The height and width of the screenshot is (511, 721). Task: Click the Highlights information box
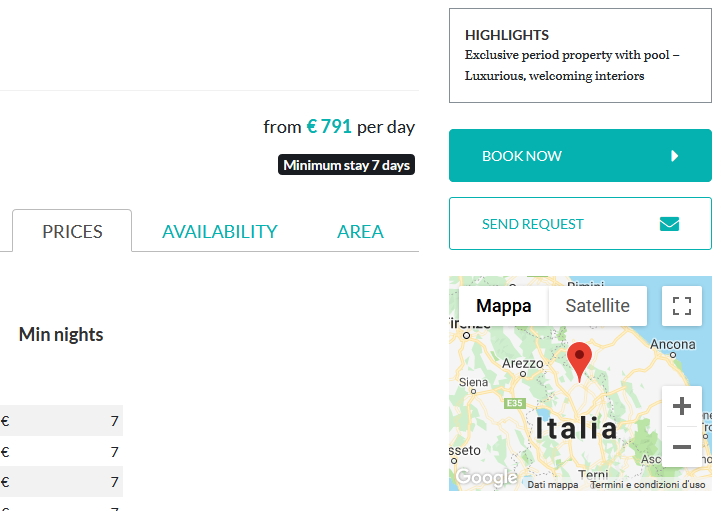coord(580,55)
